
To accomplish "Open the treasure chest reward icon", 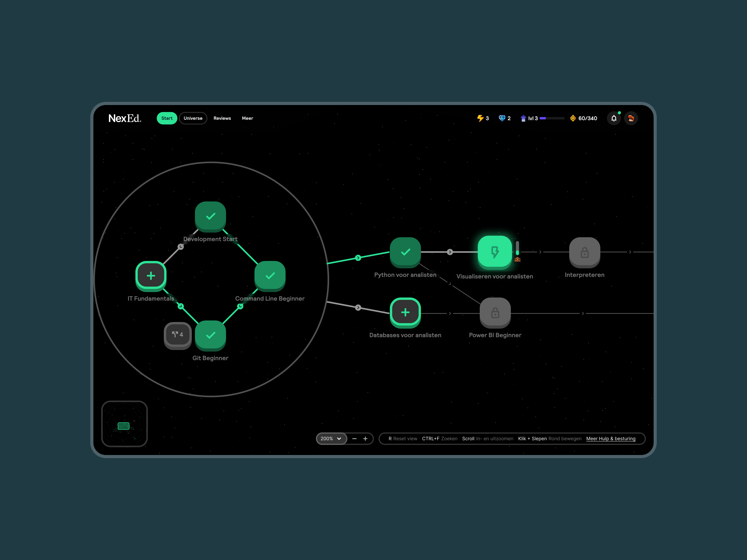I will tap(517, 260).
